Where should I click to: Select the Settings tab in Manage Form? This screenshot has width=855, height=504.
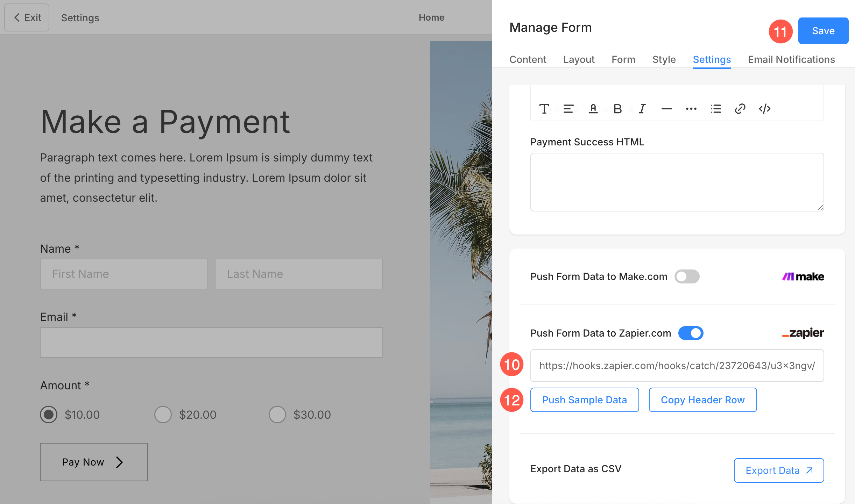pos(712,59)
